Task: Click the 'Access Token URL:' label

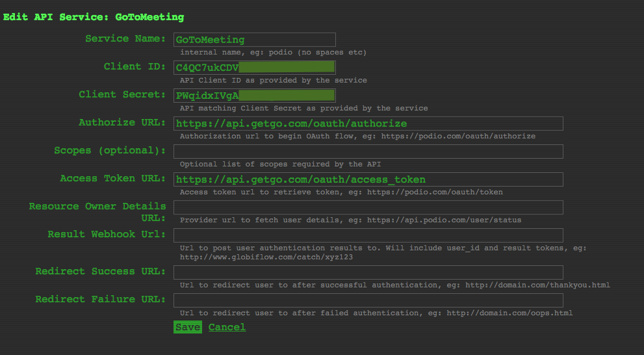Action: pos(113,178)
